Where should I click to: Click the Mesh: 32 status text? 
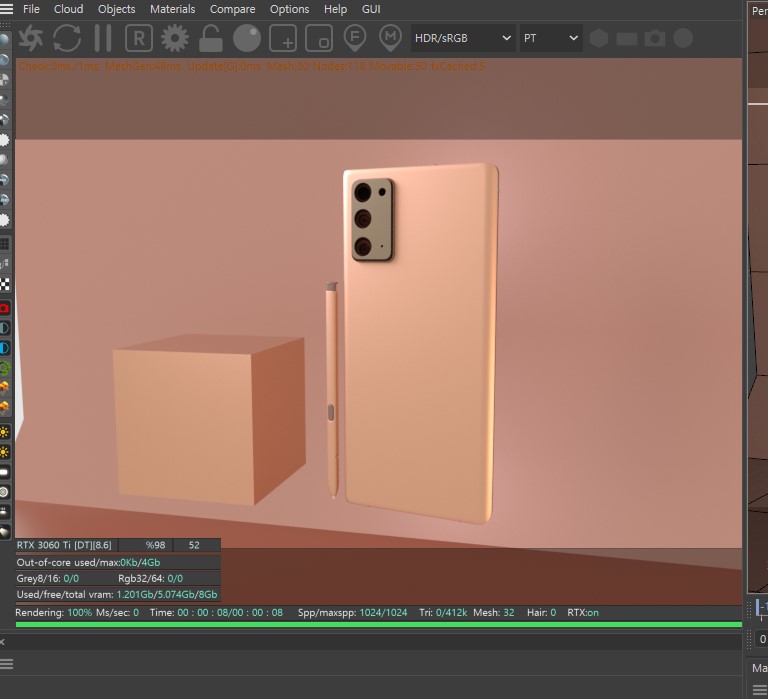[494, 613]
